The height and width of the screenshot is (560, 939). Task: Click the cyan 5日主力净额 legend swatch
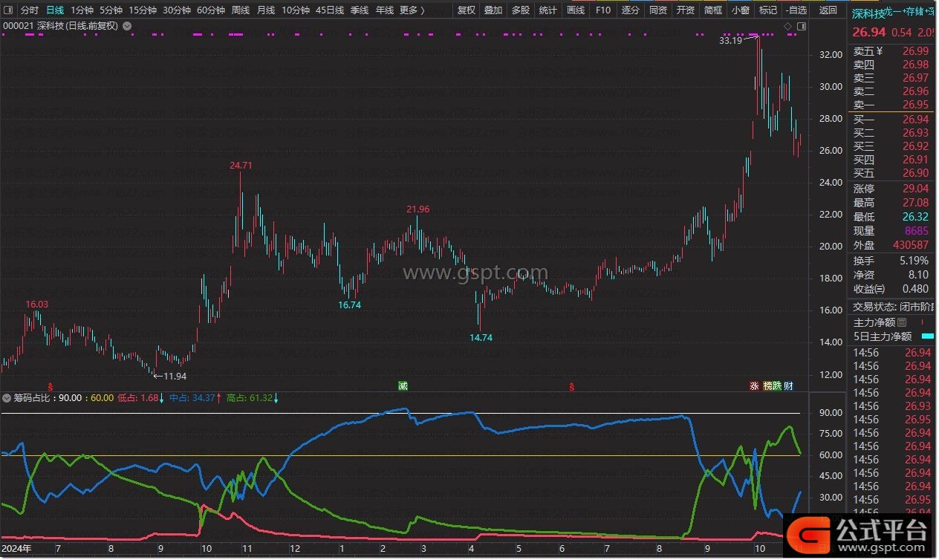click(x=927, y=336)
